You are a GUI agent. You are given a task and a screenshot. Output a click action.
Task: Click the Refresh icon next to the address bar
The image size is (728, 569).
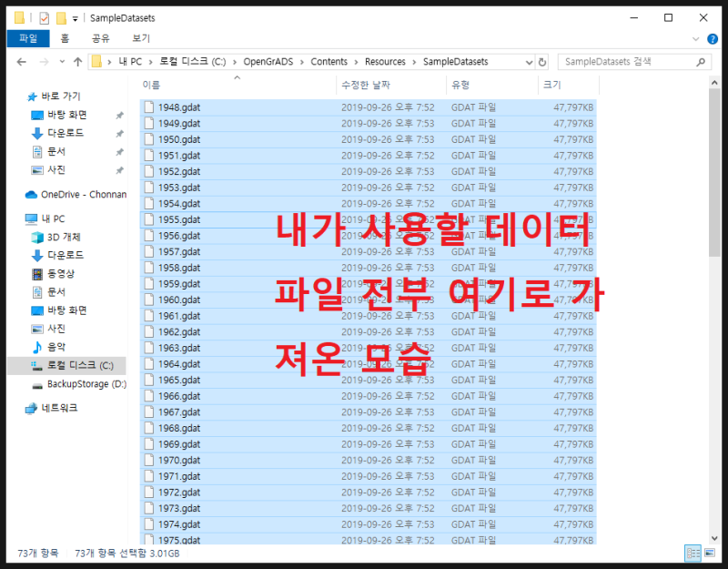tap(542, 61)
